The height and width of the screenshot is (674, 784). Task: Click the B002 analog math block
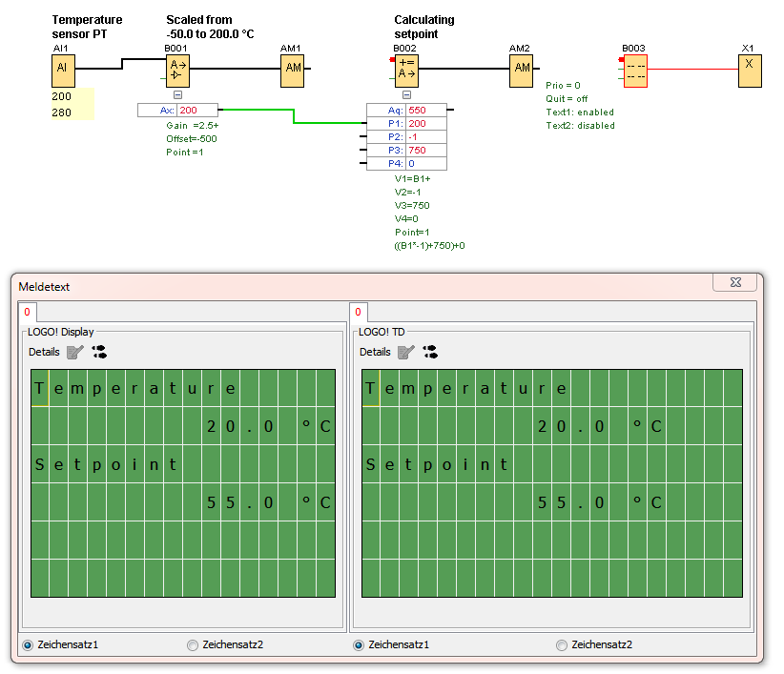click(x=406, y=70)
